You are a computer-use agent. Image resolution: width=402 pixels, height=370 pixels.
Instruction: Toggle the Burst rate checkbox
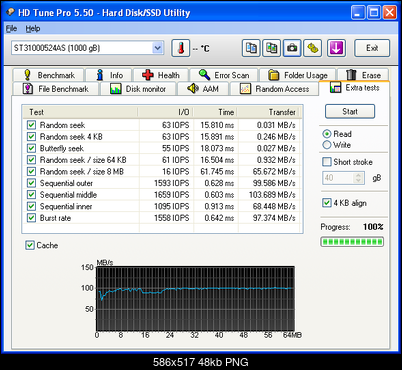click(x=31, y=218)
